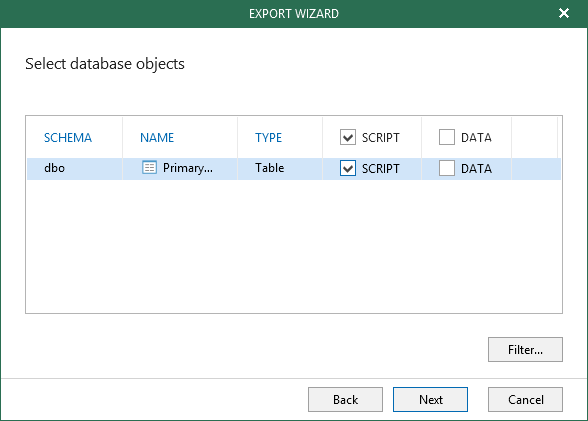Click the SCRIPT label in header
Screen dimensions: 588x421
(381, 138)
